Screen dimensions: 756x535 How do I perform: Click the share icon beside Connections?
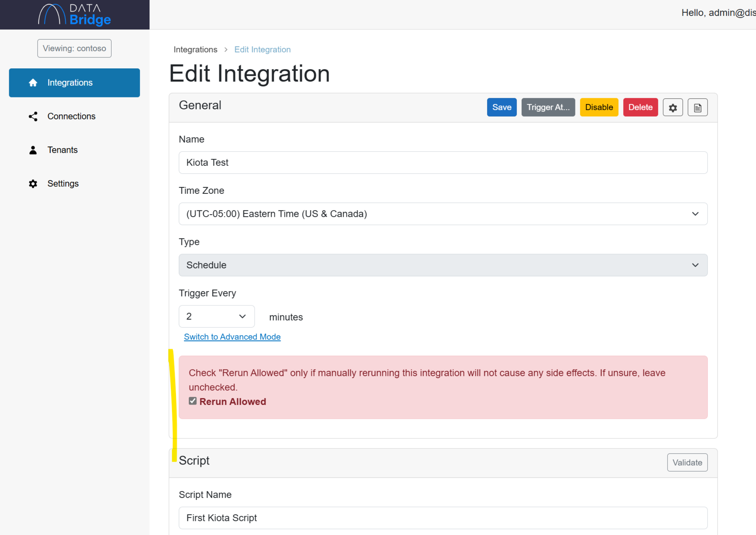[x=33, y=116]
